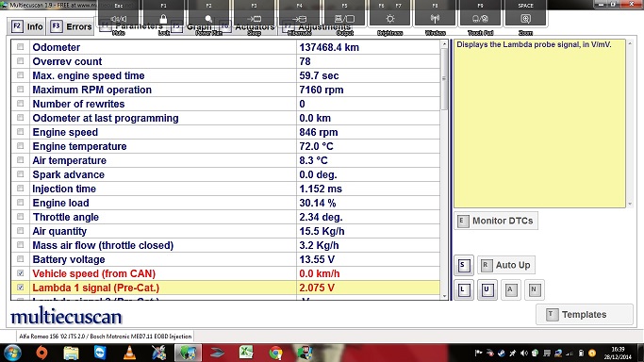The width and height of the screenshot is (644, 362).
Task: Click the Monitor DTCs button
Action: click(496, 221)
